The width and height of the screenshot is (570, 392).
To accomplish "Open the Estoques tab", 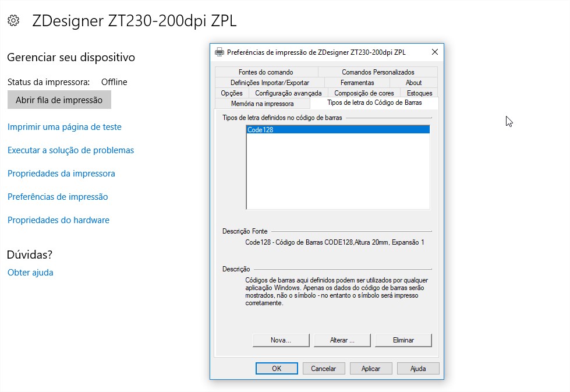I will point(419,93).
